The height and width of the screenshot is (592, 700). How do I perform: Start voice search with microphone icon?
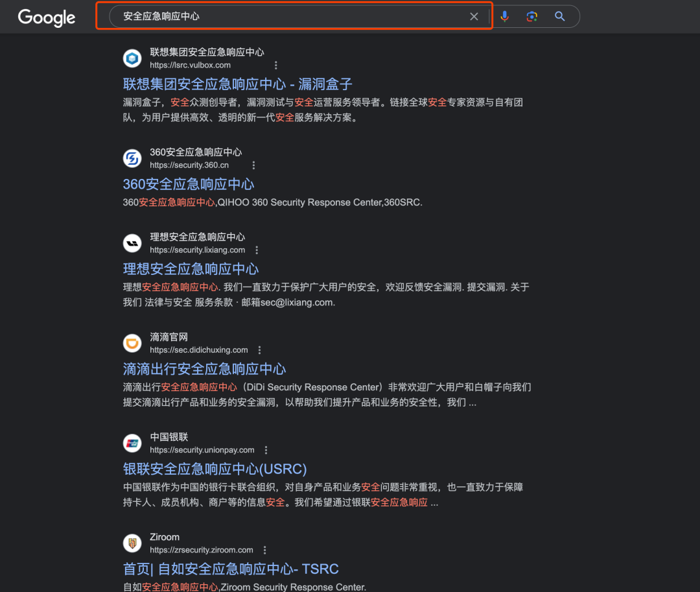tap(504, 16)
